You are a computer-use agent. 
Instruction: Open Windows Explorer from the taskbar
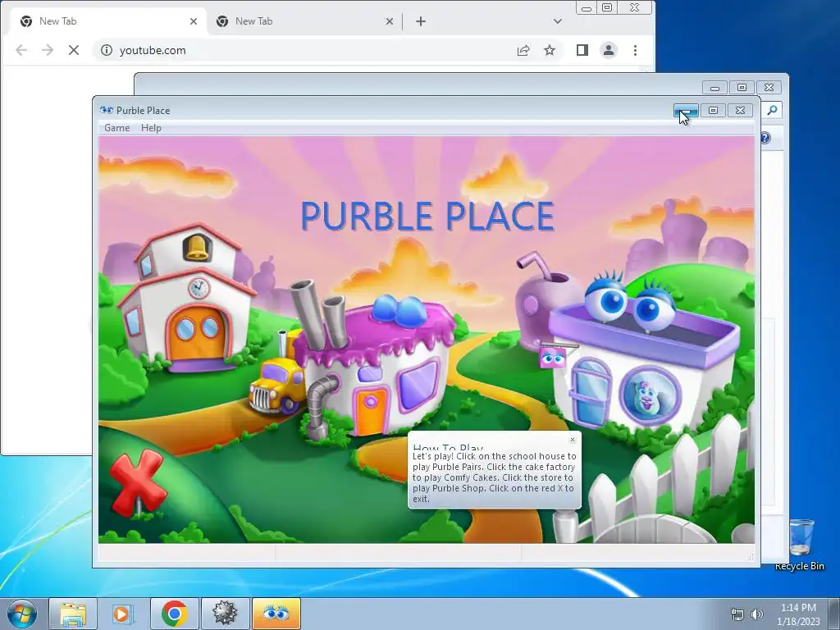click(73, 614)
